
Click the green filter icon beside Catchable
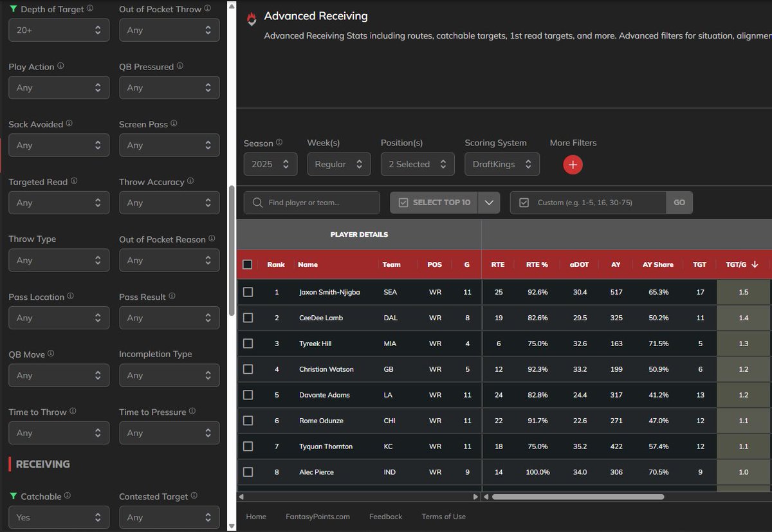tap(14, 497)
